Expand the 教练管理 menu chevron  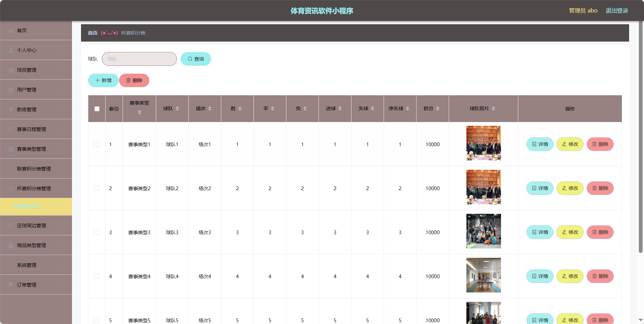(63, 109)
